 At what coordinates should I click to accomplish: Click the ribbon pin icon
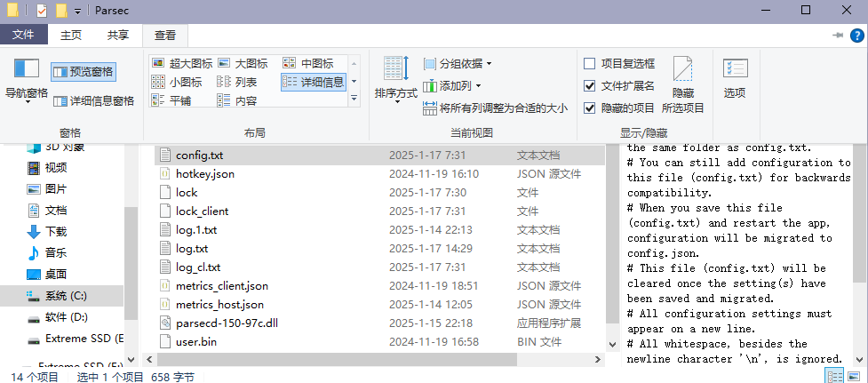click(838, 36)
